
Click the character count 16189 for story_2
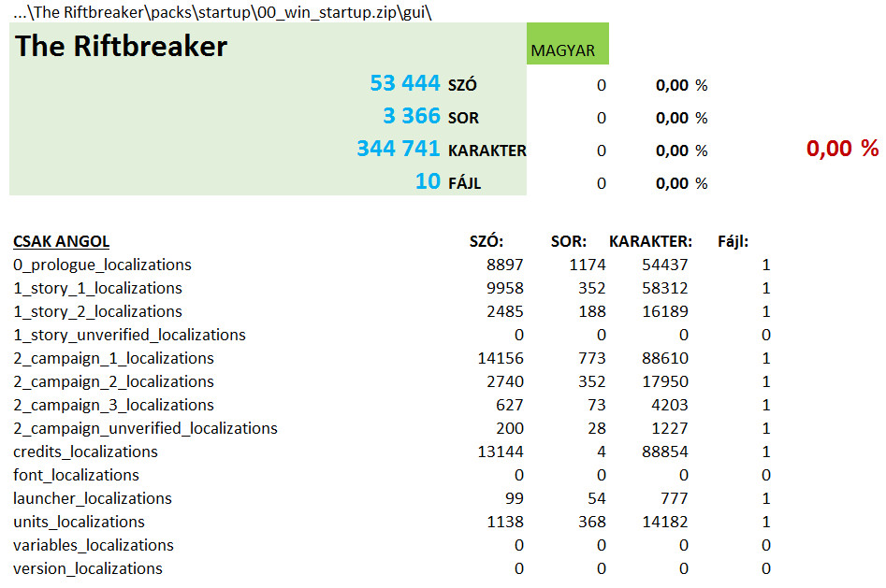click(x=665, y=312)
